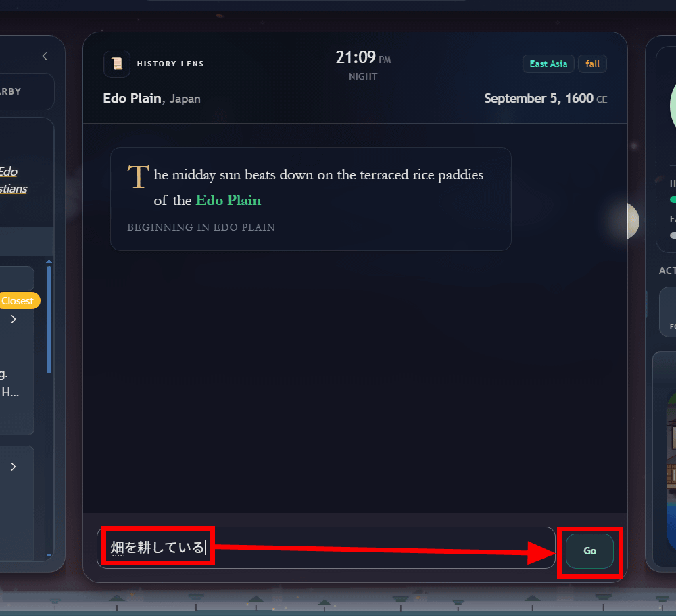Open the 21:09 PM time display
676x616 pixels.
point(363,57)
